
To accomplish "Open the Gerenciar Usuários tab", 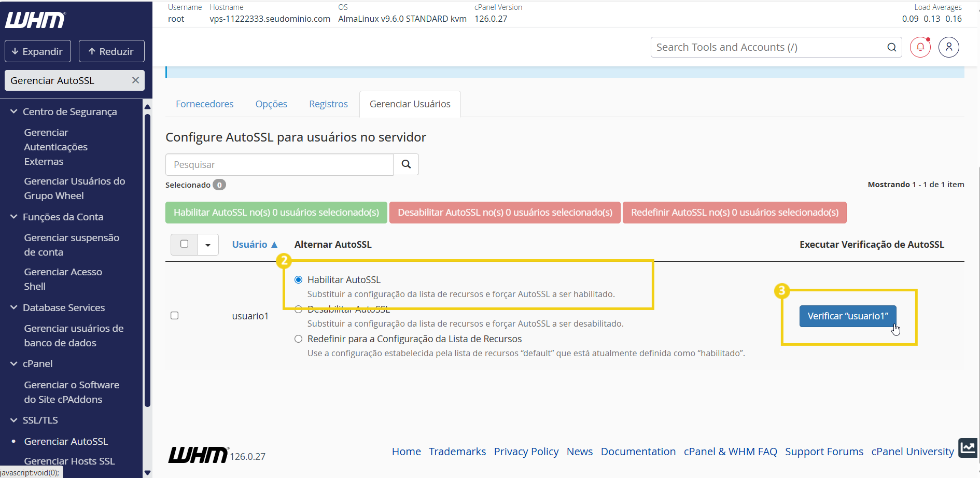I will [410, 104].
